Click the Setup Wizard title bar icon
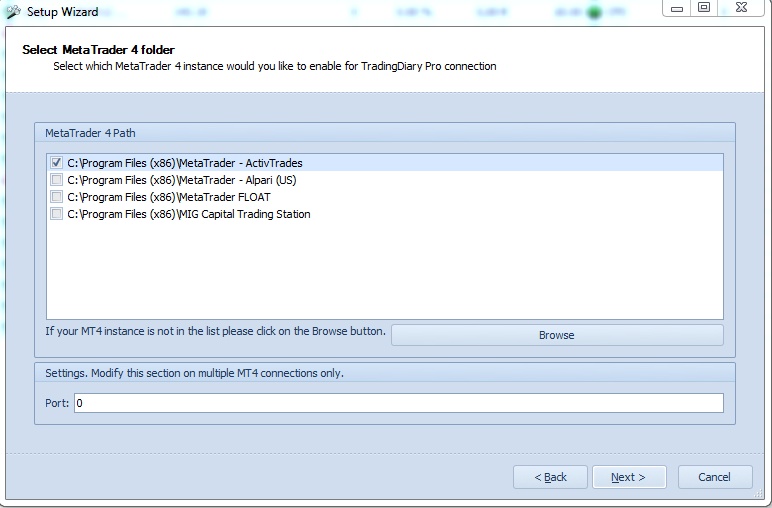772x508 pixels. [13, 11]
